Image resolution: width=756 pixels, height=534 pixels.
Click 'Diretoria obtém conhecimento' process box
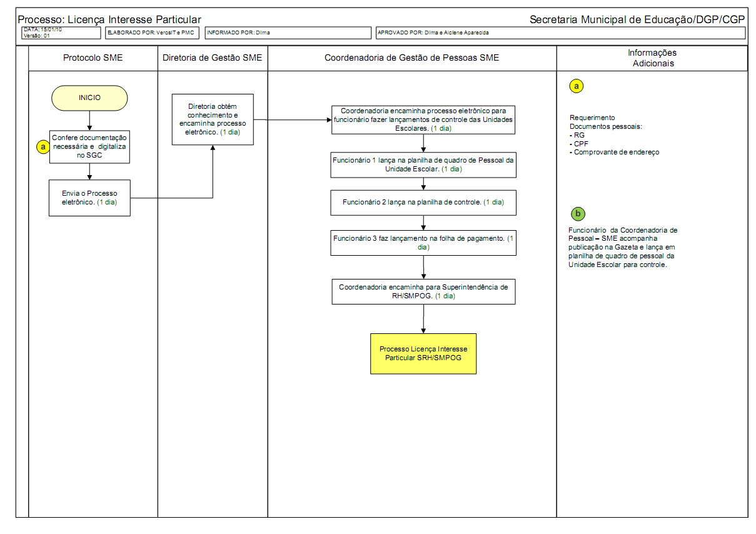[x=213, y=119]
